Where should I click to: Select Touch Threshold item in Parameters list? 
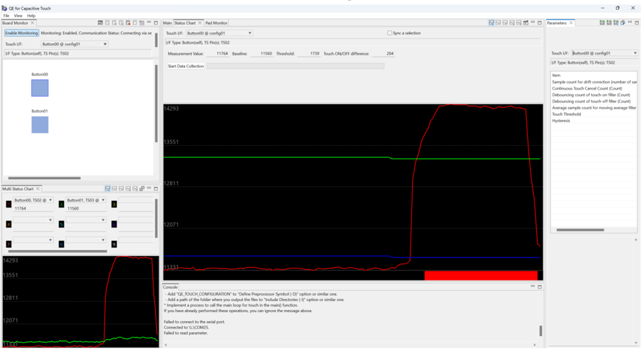[567, 114]
